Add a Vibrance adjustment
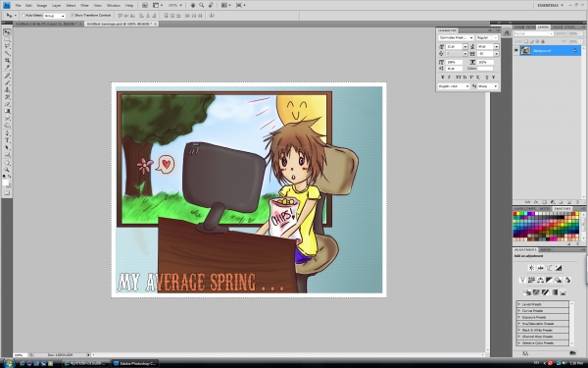 522,280
